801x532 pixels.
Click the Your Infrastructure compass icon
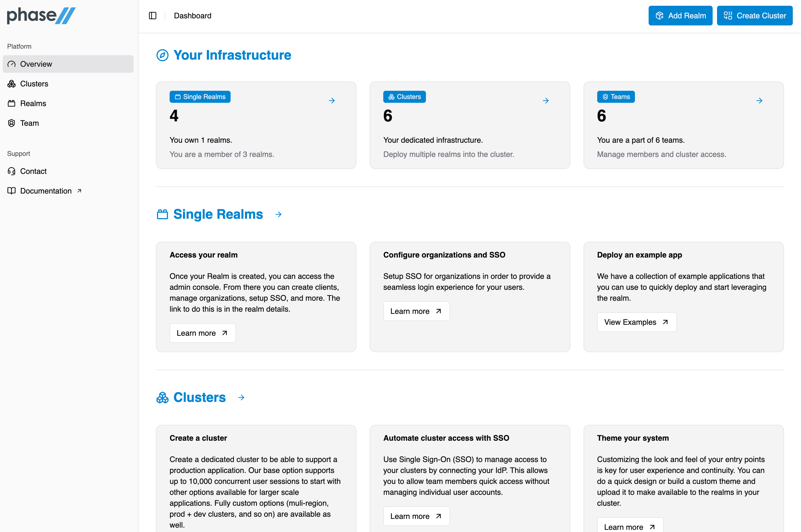pos(162,55)
